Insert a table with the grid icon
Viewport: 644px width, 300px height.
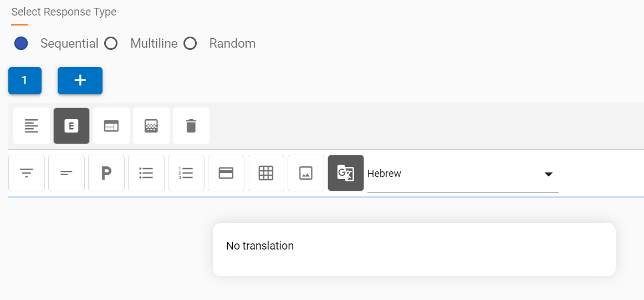266,173
